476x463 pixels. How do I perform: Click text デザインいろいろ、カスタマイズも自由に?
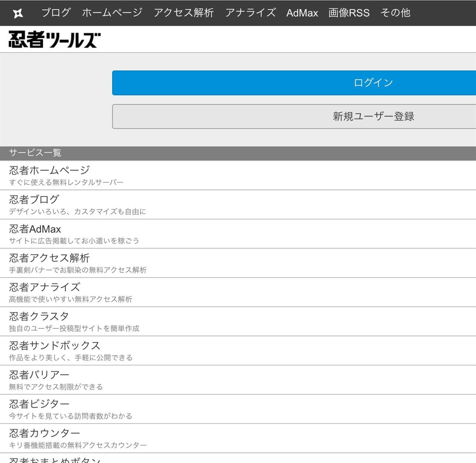pos(77,212)
